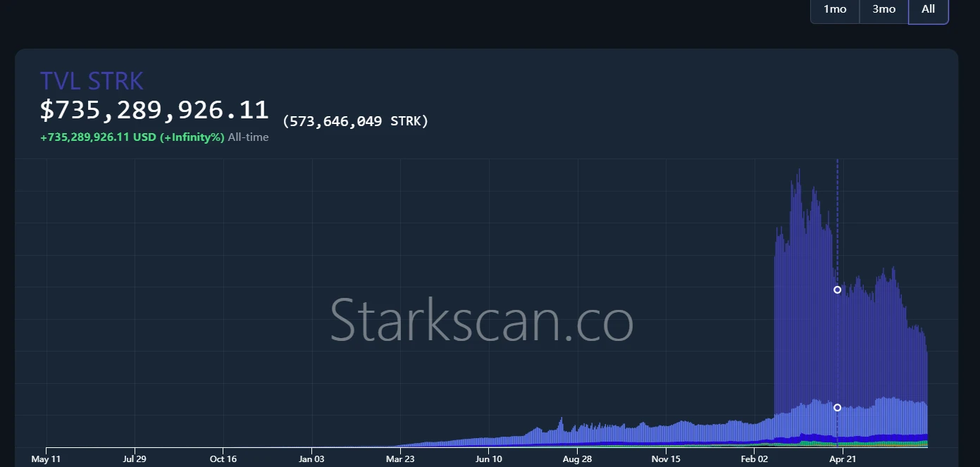This screenshot has width=980, height=467.
Task: Click the Mar 23 axis label
Action: pyautogui.click(x=400, y=459)
